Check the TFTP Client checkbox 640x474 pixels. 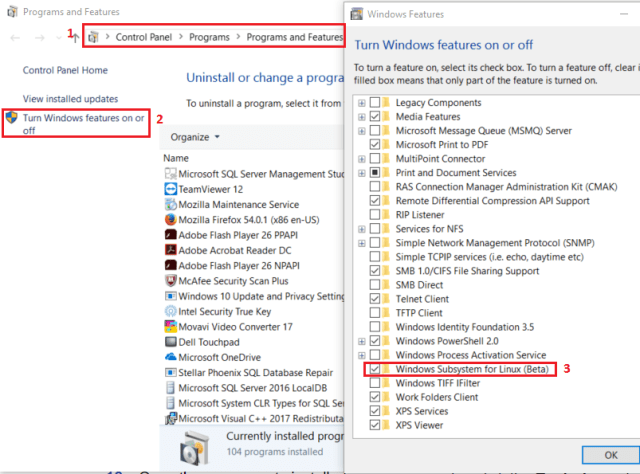[x=375, y=312]
